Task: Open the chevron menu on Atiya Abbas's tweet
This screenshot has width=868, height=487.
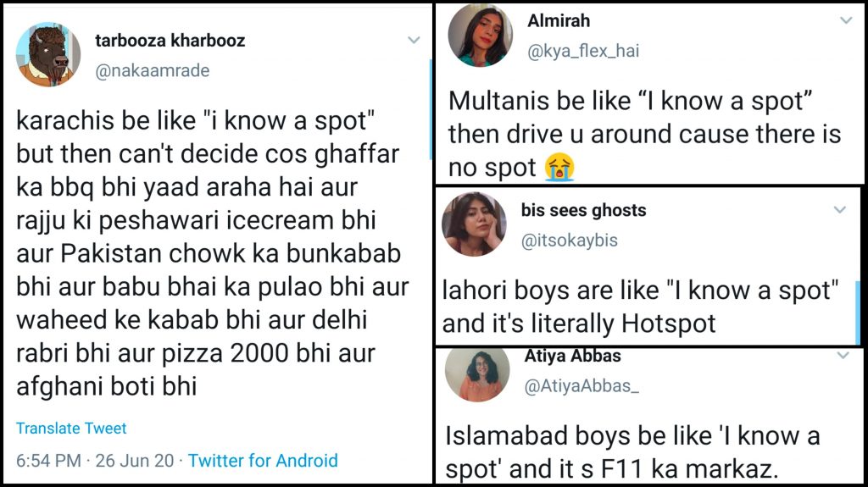Action: click(x=843, y=357)
